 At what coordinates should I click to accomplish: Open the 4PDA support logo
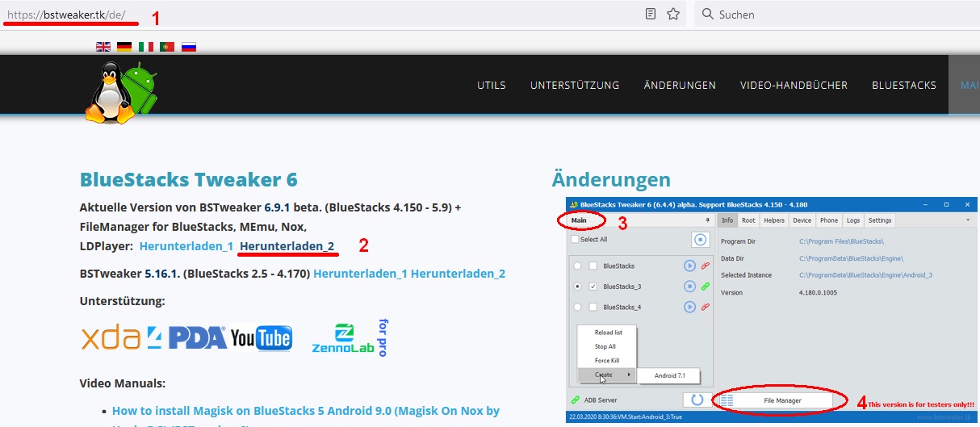tap(187, 338)
